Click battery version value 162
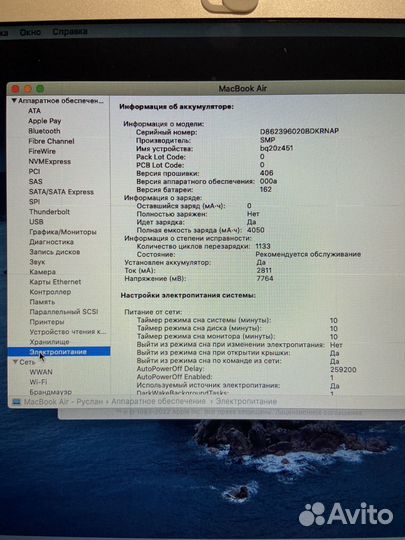 tap(266, 189)
